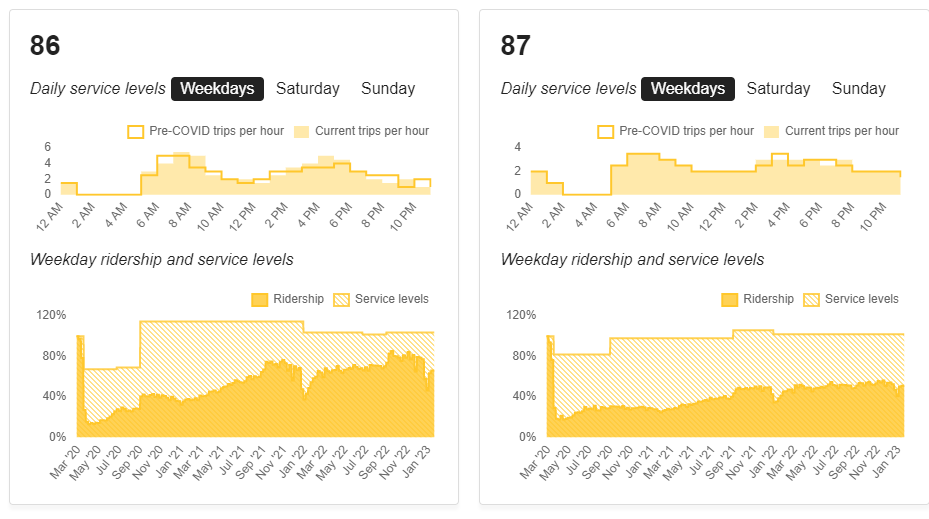
Task: Switch route 86 to Weekdays
Action: [x=217, y=89]
